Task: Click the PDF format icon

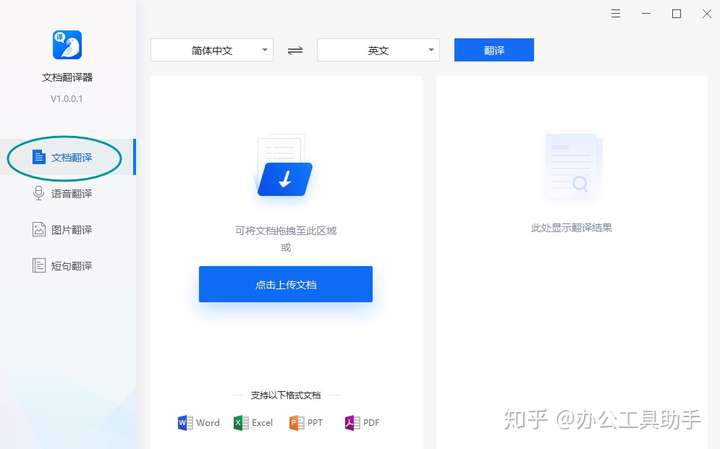Action: click(x=352, y=422)
